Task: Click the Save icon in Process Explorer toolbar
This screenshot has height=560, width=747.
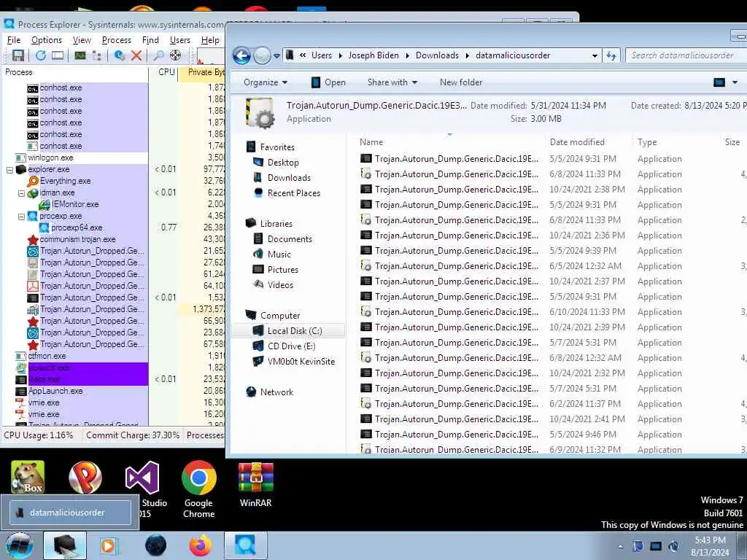Action: [x=18, y=55]
